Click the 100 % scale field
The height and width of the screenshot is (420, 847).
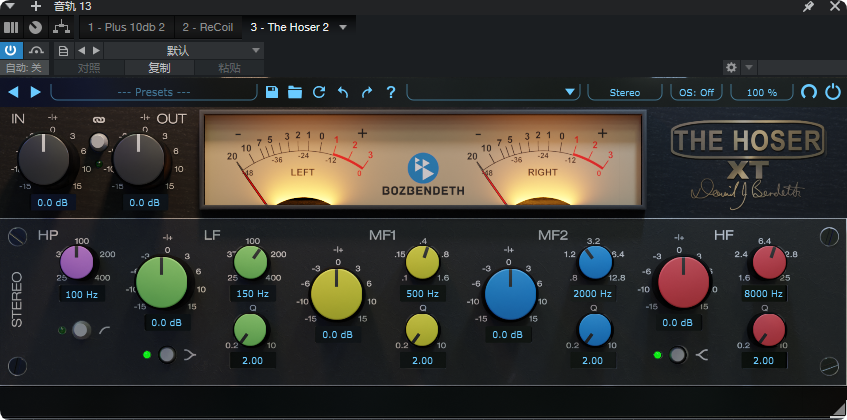[762, 92]
